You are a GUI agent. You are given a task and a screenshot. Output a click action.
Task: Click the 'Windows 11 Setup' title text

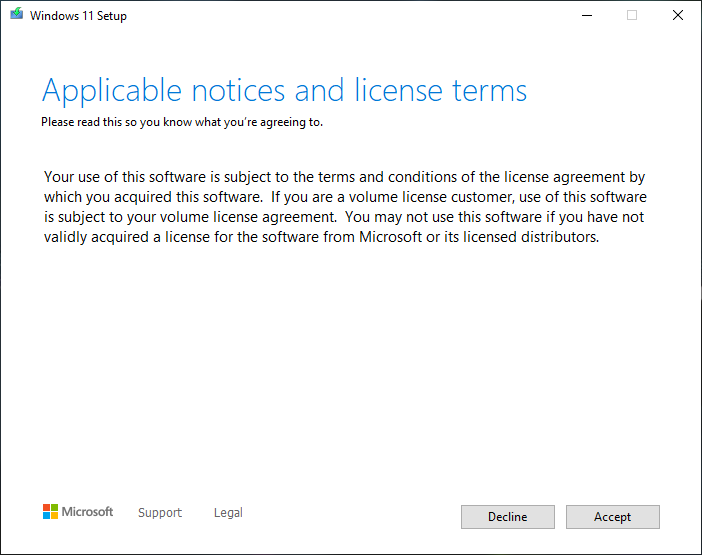point(78,16)
